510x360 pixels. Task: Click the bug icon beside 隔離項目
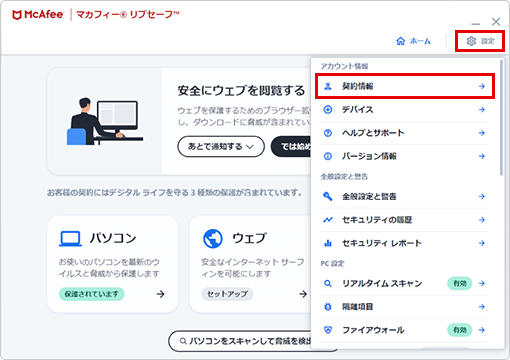328,307
